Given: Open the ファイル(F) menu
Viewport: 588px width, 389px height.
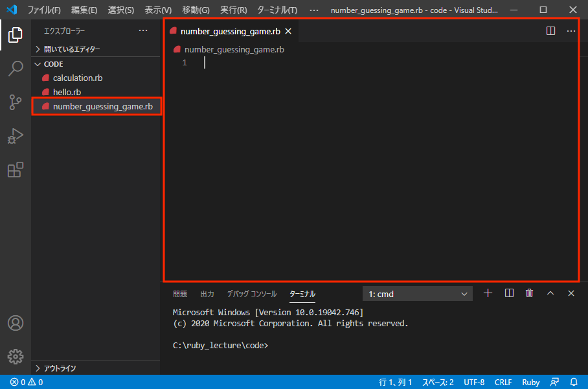Looking at the screenshot, I should click(x=44, y=10).
